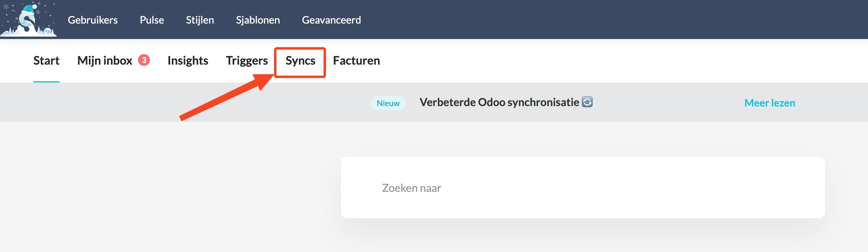Switch to the Insights tab

[188, 61]
